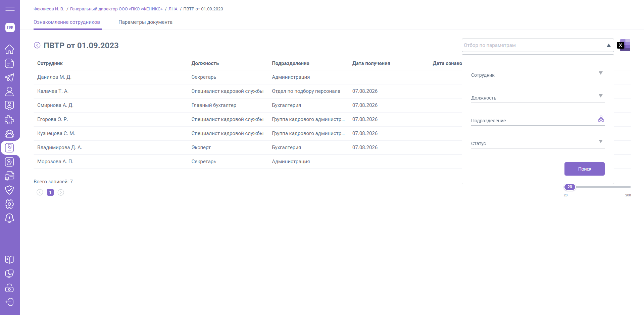Open the paper plane send icon

pyautogui.click(x=9, y=77)
